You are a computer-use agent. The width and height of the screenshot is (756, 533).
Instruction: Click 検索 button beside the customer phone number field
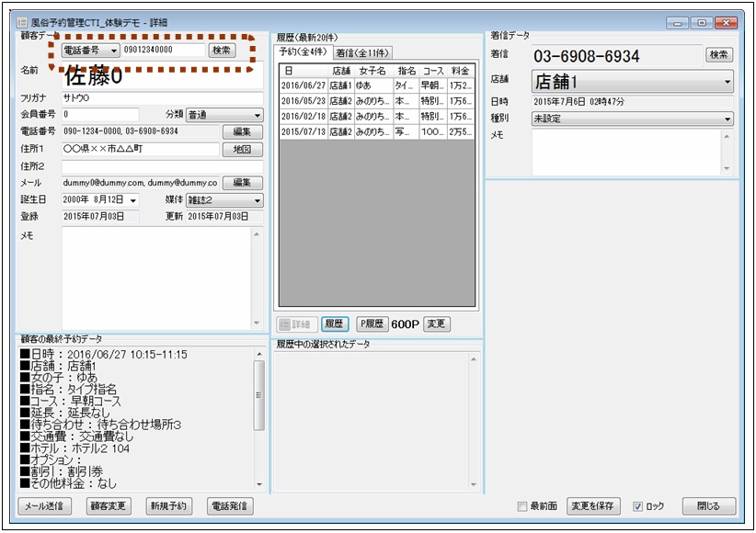point(223,51)
